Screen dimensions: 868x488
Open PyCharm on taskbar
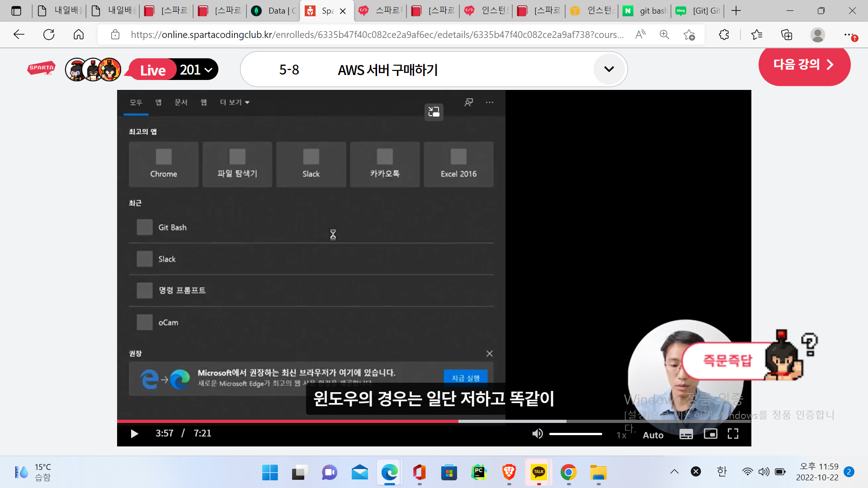[479, 473]
